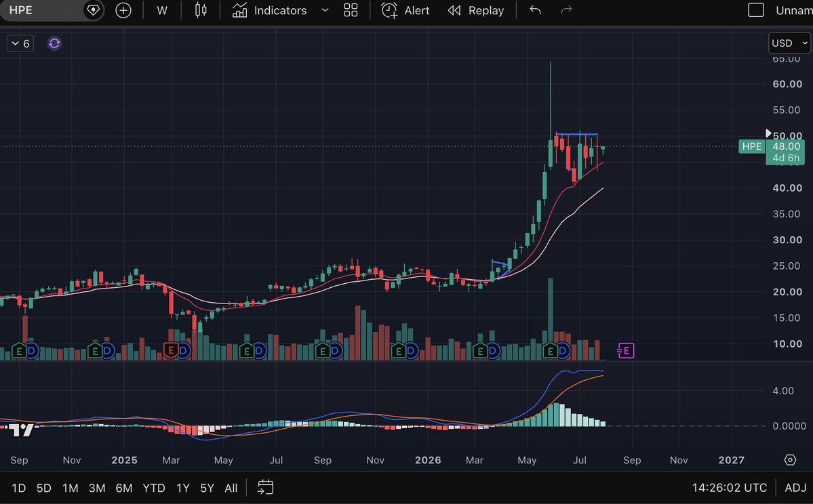Click the 2025 time axis label
813x504 pixels.
[x=125, y=460]
